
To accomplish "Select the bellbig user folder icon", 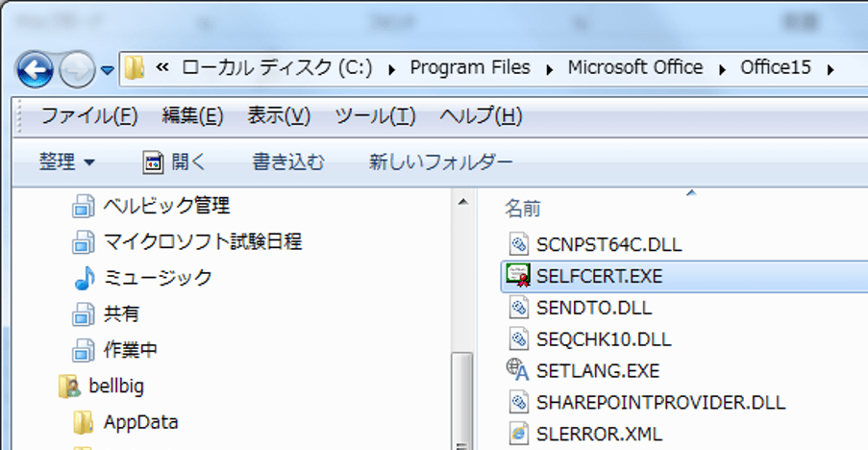I will click(69, 387).
